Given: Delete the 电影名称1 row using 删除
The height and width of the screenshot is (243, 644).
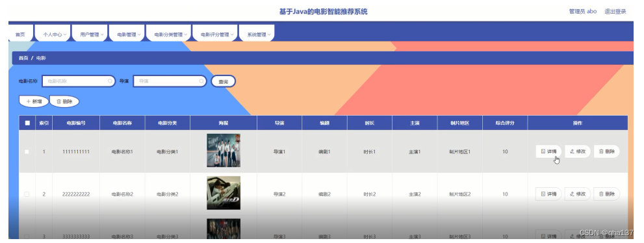Looking at the screenshot, I should [x=606, y=151].
